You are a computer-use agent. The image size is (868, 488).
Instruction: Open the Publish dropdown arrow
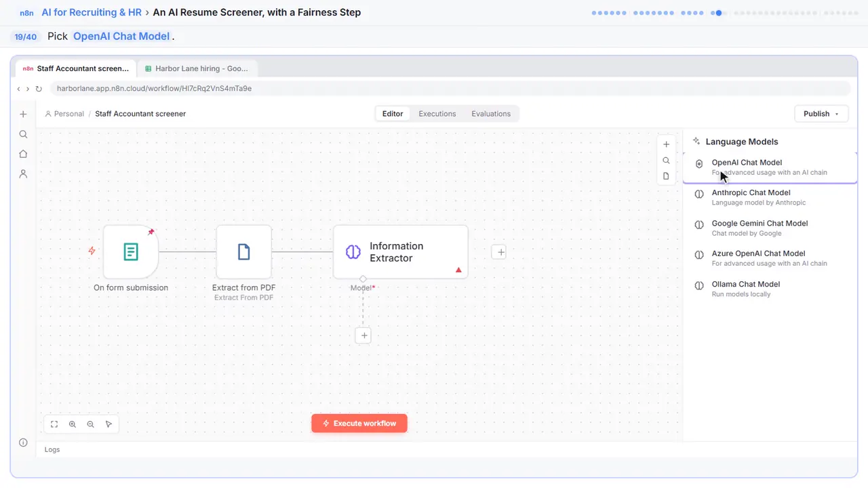click(837, 114)
